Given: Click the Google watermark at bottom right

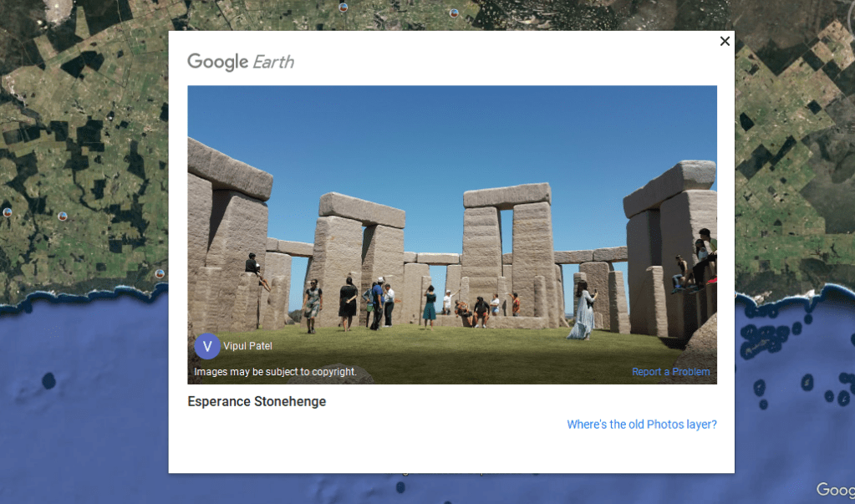Looking at the screenshot, I should pos(834,491).
